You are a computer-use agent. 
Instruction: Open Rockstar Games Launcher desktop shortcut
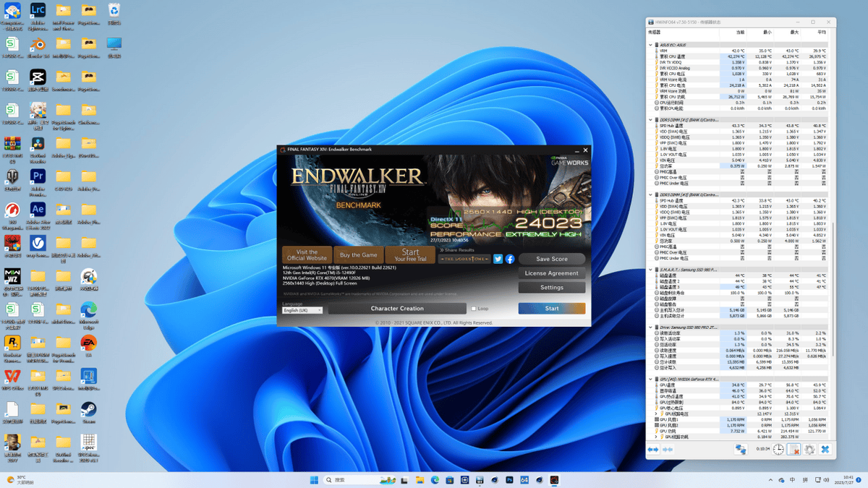coord(12,348)
